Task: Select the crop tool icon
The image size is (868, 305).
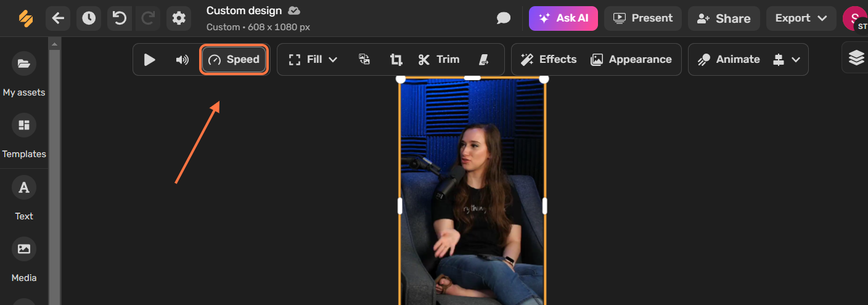Action: pos(396,60)
